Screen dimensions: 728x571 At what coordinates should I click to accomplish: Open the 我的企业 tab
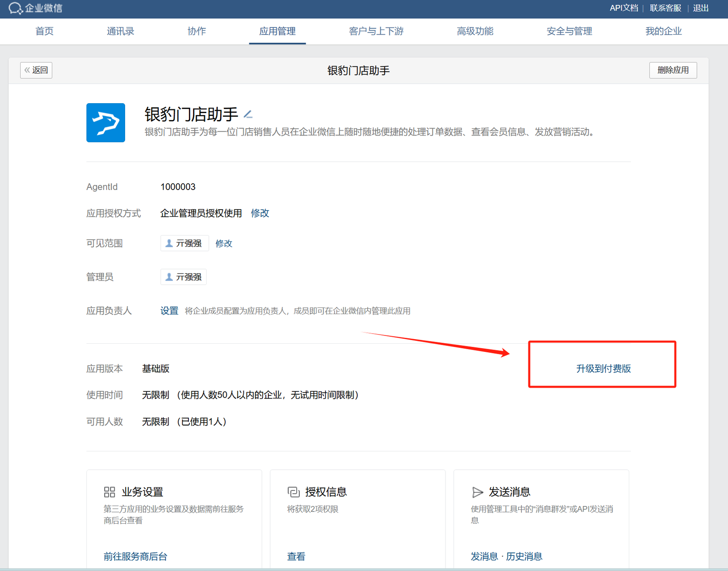pyautogui.click(x=663, y=31)
